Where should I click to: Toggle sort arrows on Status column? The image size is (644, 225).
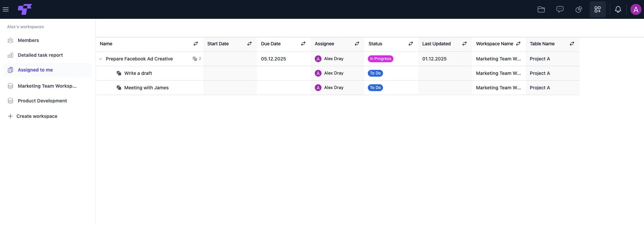tap(411, 44)
